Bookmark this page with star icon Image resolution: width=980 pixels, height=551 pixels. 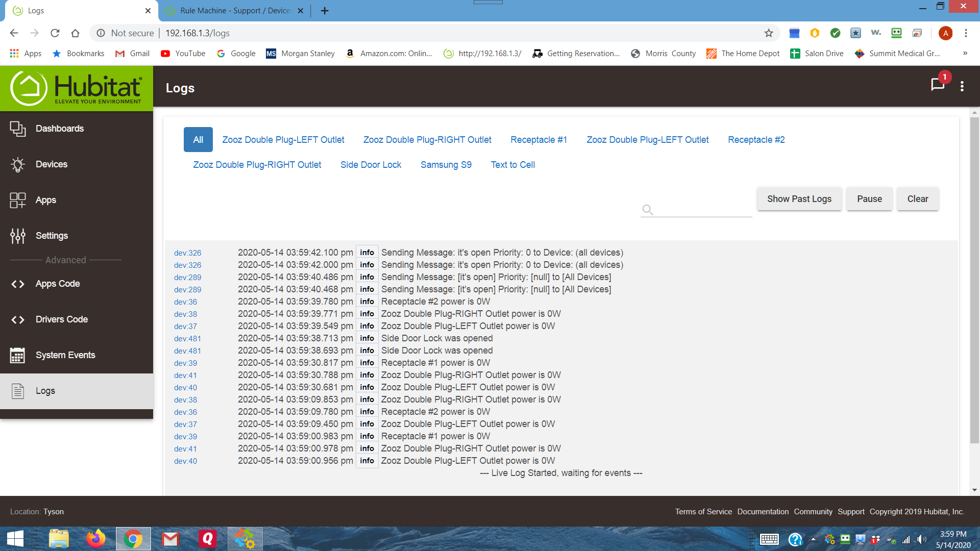pyautogui.click(x=769, y=33)
